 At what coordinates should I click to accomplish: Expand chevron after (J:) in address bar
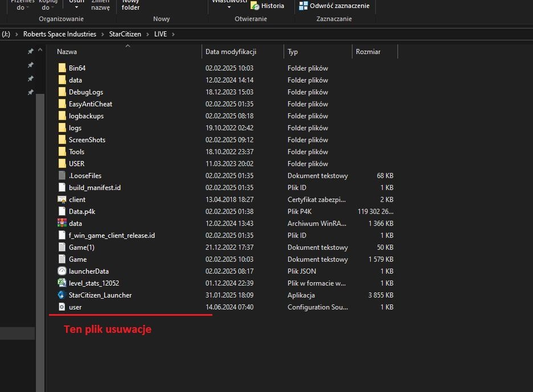(x=17, y=34)
